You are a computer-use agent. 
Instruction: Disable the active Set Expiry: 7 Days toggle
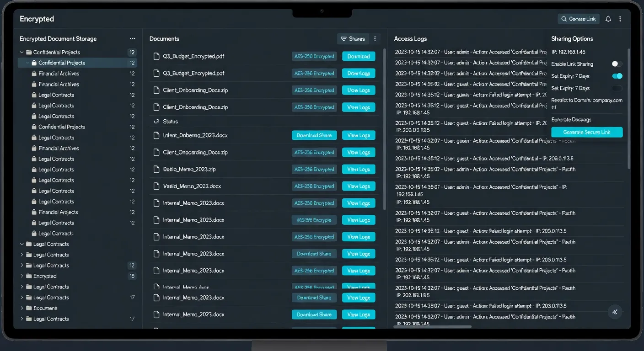pos(617,76)
